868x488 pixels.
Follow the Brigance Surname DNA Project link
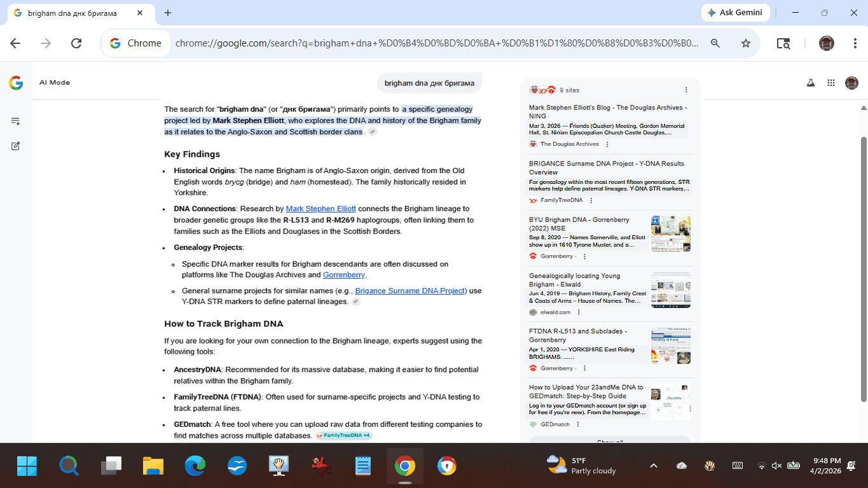point(410,291)
